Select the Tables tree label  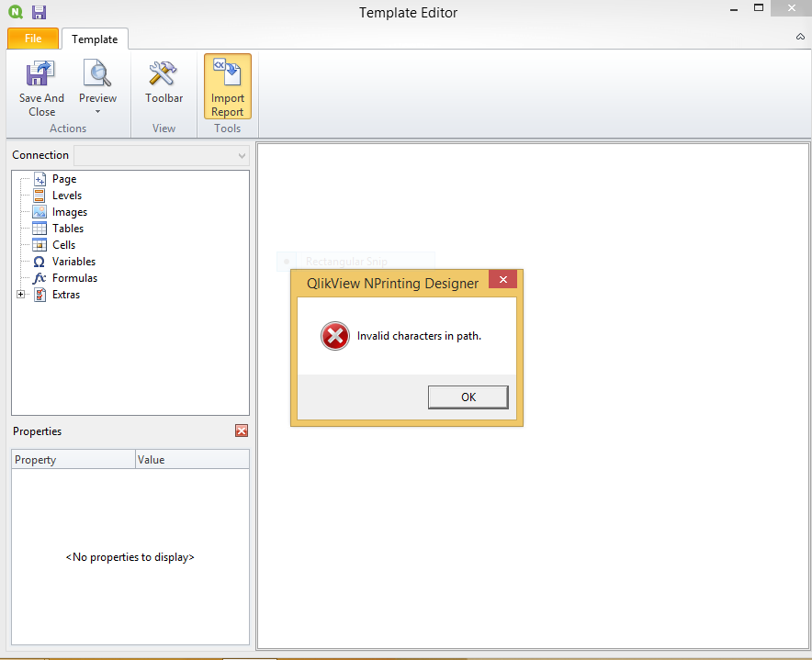tap(68, 229)
